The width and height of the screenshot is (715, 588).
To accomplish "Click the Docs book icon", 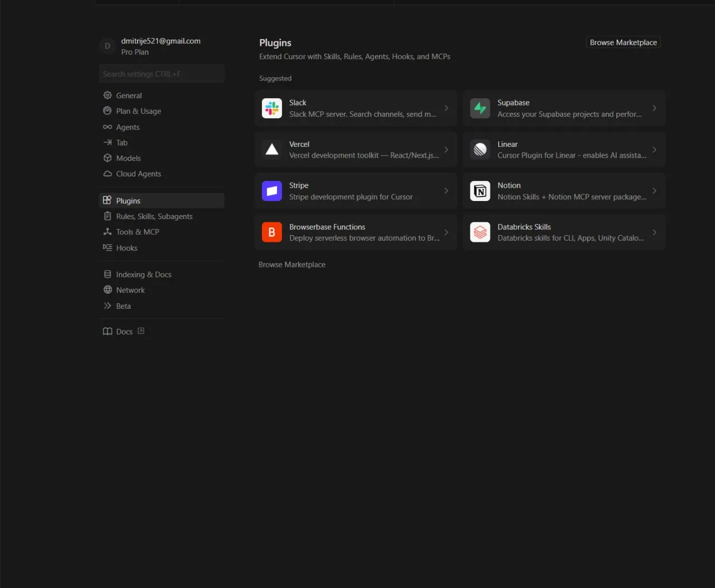I will coord(107,331).
